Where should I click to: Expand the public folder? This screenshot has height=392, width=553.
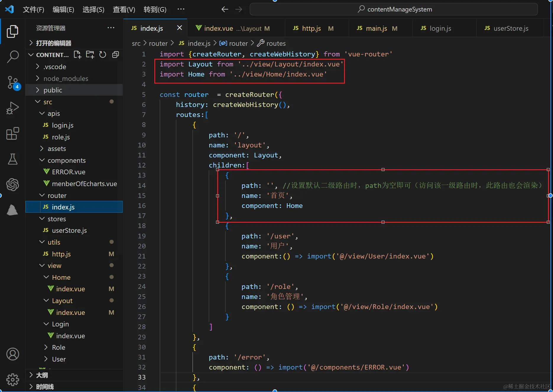pos(74,90)
